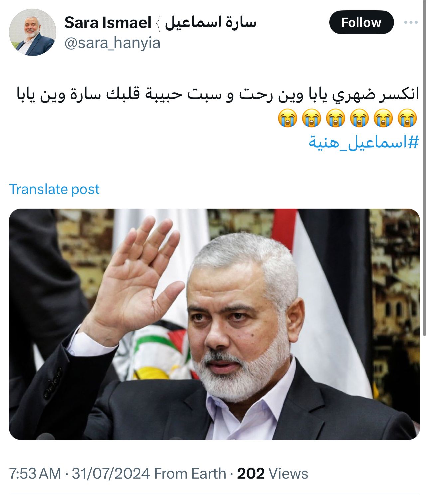The height and width of the screenshot is (504, 429).
Task: Click the 7:53 AM timestamp
Action: [x=35, y=473]
